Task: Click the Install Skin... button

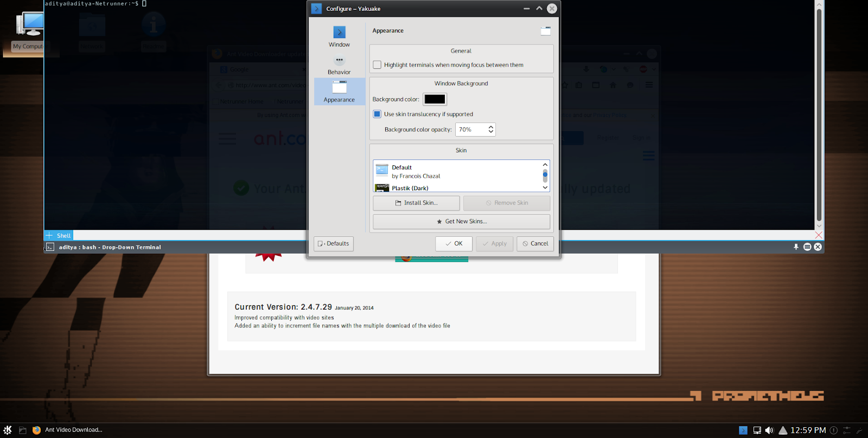Action: (x=416, y=203)
